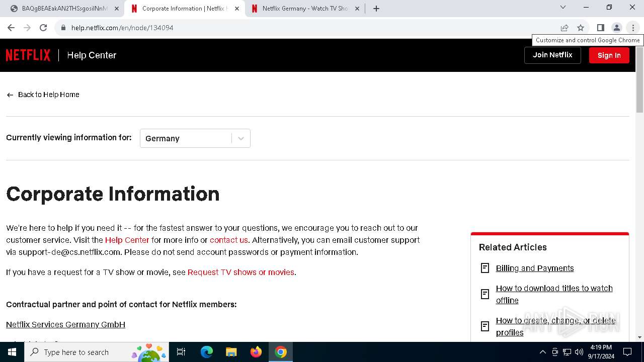Close the Corporate Information tab

tap(237, 9)
